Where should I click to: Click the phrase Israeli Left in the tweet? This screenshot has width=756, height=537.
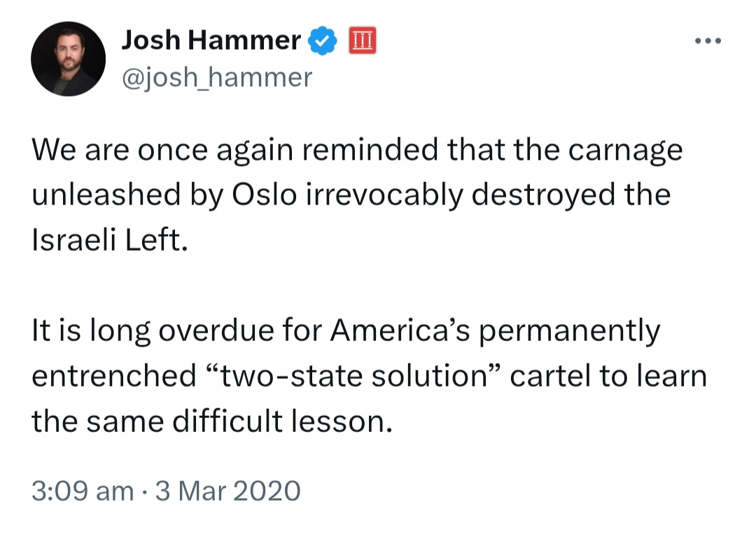point(109,240)
